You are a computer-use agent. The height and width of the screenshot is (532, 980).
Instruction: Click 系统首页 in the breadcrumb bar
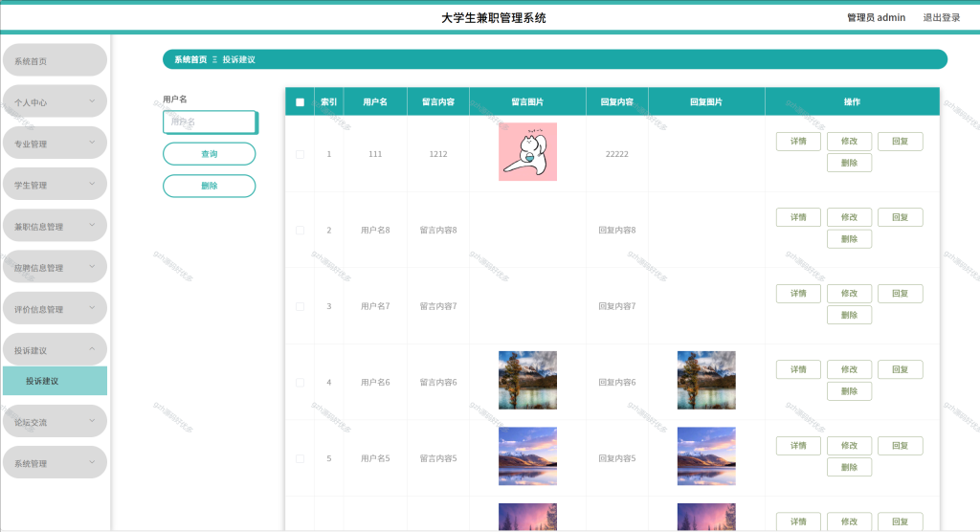coord(190,59)
